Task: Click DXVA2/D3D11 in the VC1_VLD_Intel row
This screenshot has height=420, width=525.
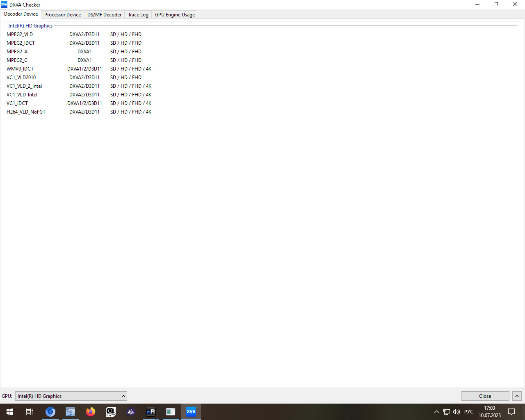Action: tap(84, 95)
